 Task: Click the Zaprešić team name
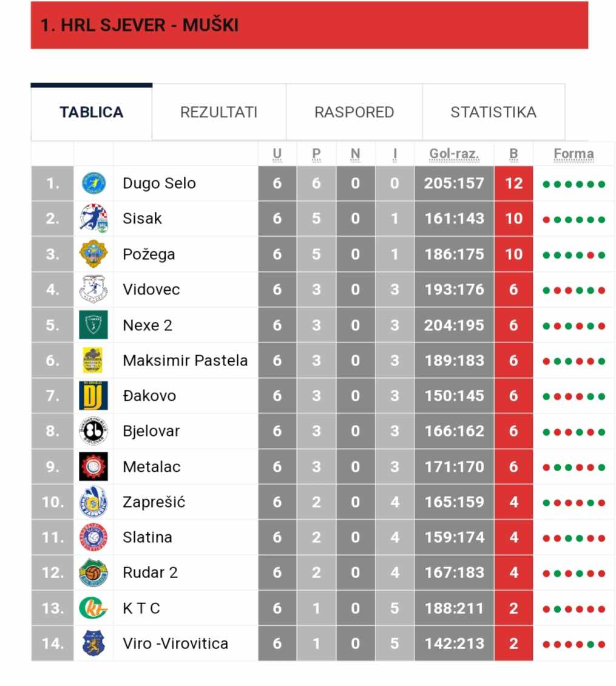pyautogui.click(x=154, y=502)
